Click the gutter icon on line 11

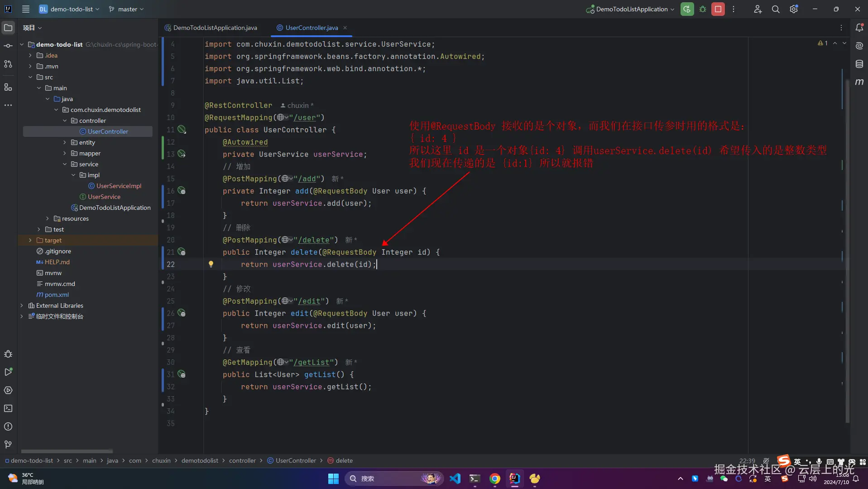[x=182, y=130]
